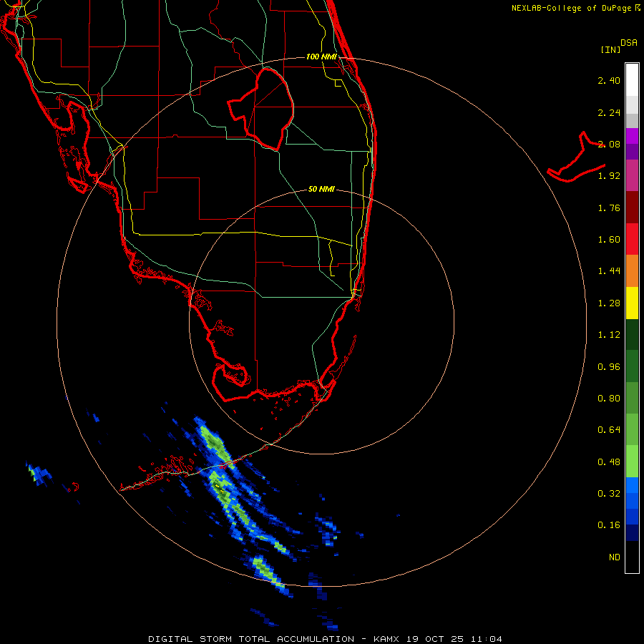Select the 1.76 legend value
The width and height of the screenshot is (644, 644).
[609, 208]
